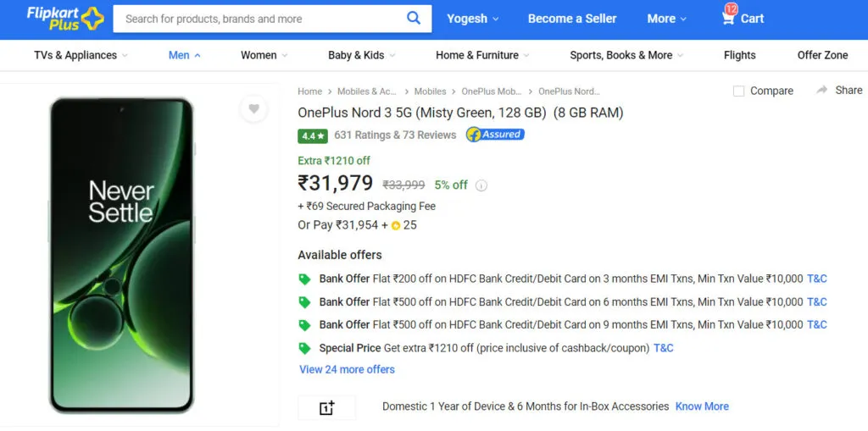This screenshot has width=868, height=431.
Task: Expand the Women category menu
Action: click(264, 55)
